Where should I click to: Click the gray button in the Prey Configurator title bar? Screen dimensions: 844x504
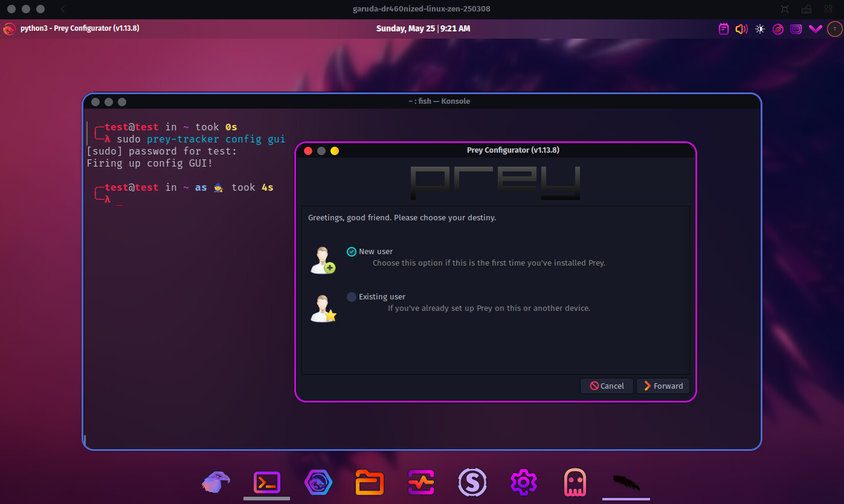321,151
